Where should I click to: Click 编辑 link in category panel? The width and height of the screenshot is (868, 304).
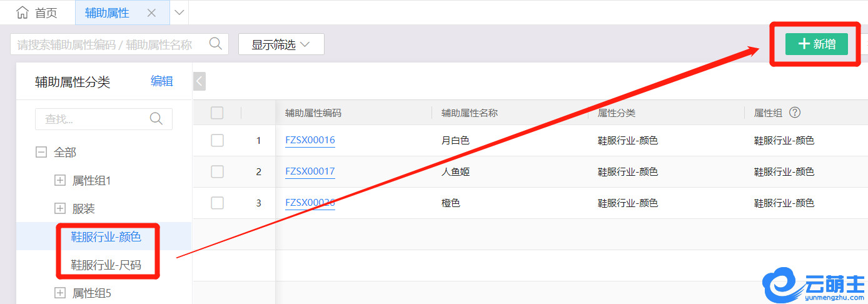[161, 81]
